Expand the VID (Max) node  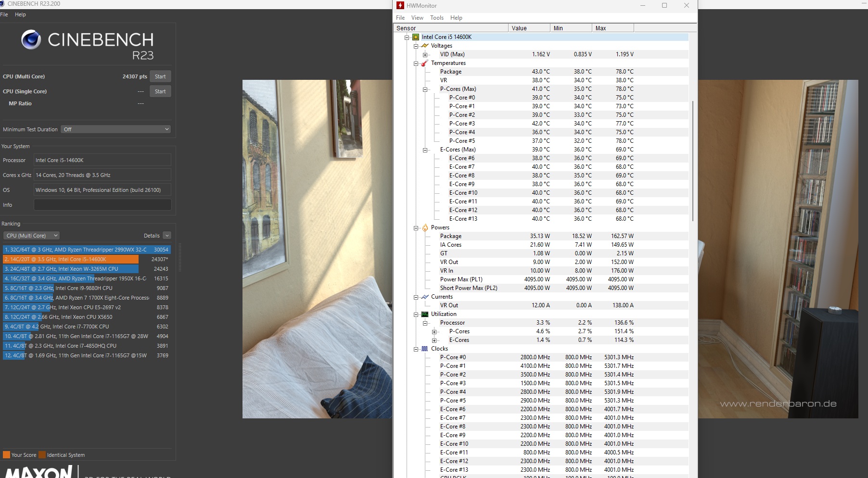point(425,54)
